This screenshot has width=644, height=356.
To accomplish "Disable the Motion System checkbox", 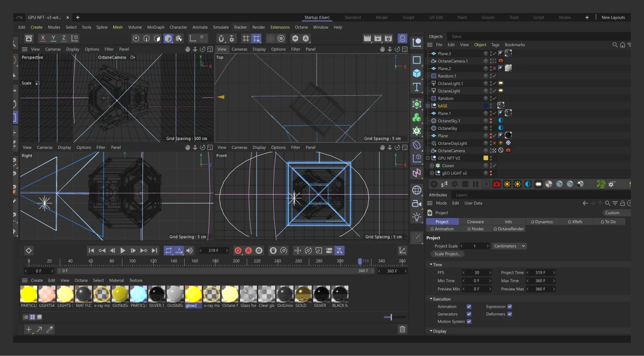I will 469,322.
